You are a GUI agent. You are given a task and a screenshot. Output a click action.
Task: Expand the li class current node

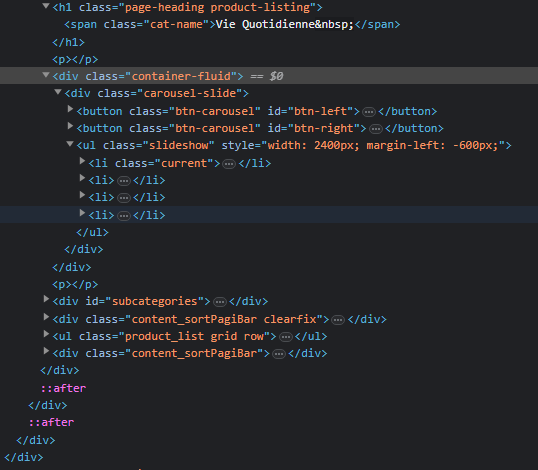point(82,161)
